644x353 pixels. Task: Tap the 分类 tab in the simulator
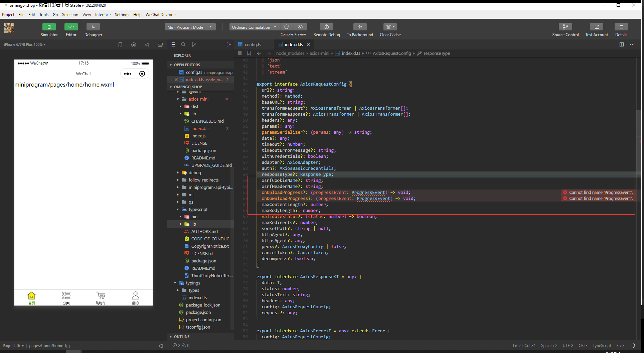(x=66, y=298)
